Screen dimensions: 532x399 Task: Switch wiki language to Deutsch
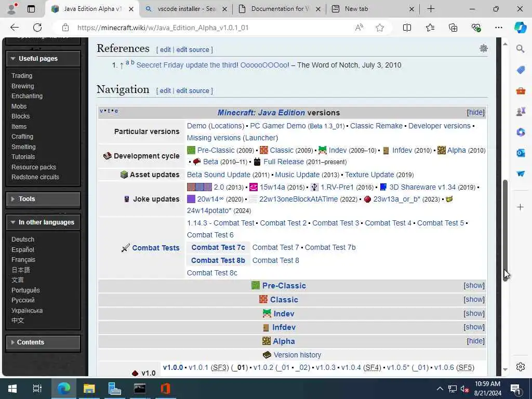(x=23, y=240)
